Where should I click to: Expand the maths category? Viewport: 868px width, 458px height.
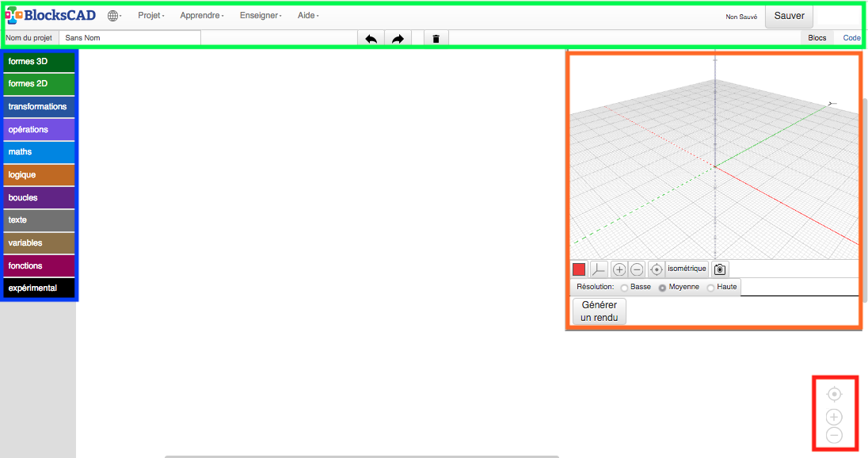click(x=39, y=152)
